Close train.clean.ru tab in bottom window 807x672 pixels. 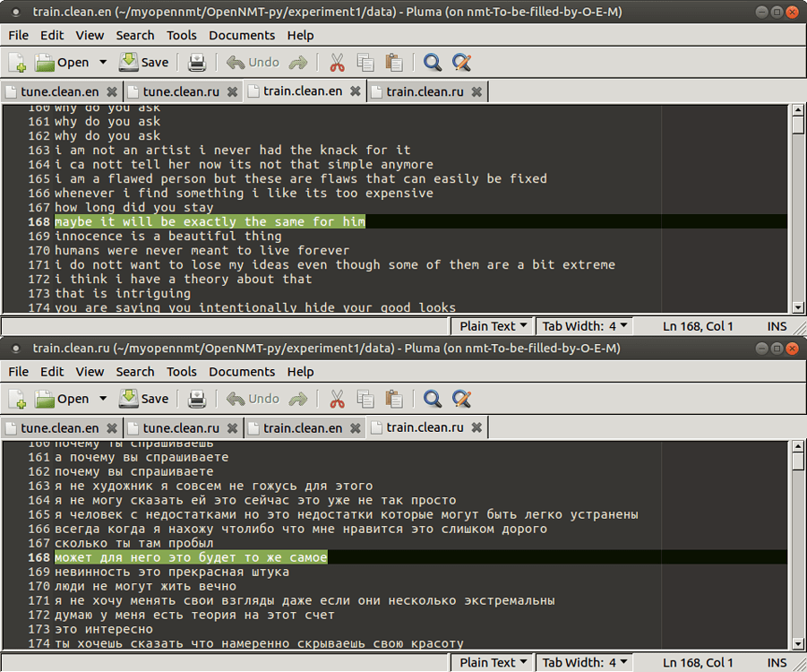point(477,427)
